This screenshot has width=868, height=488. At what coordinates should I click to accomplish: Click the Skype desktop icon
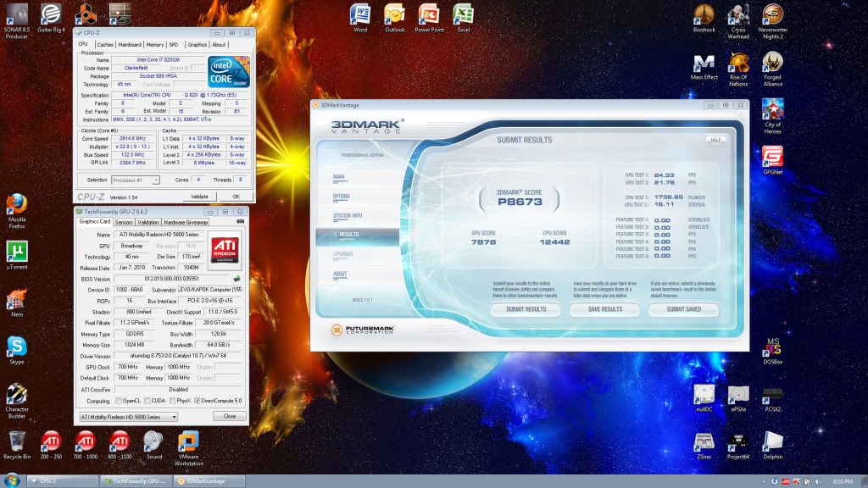point(17,350)
